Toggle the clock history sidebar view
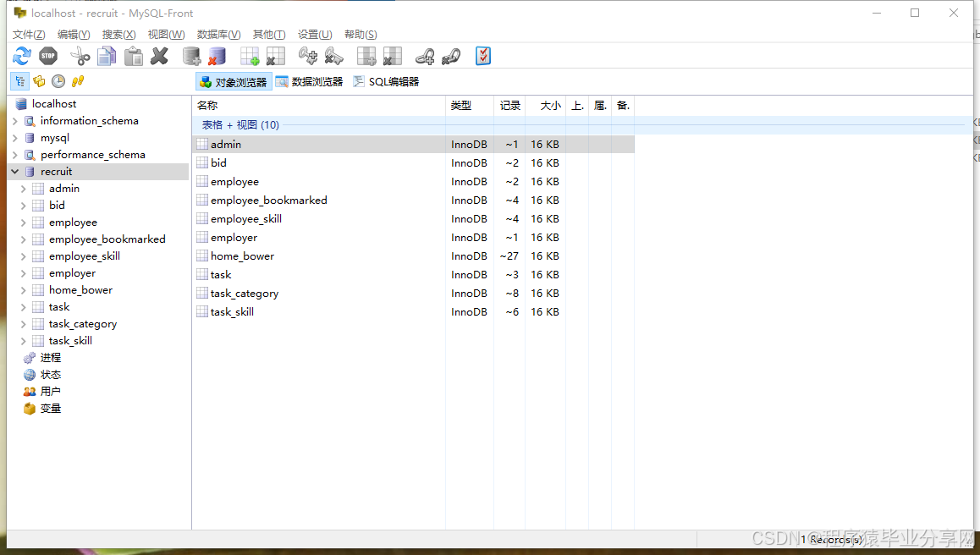Image resolution: width=980 pixels, height=555 pixels. (58, 81)
